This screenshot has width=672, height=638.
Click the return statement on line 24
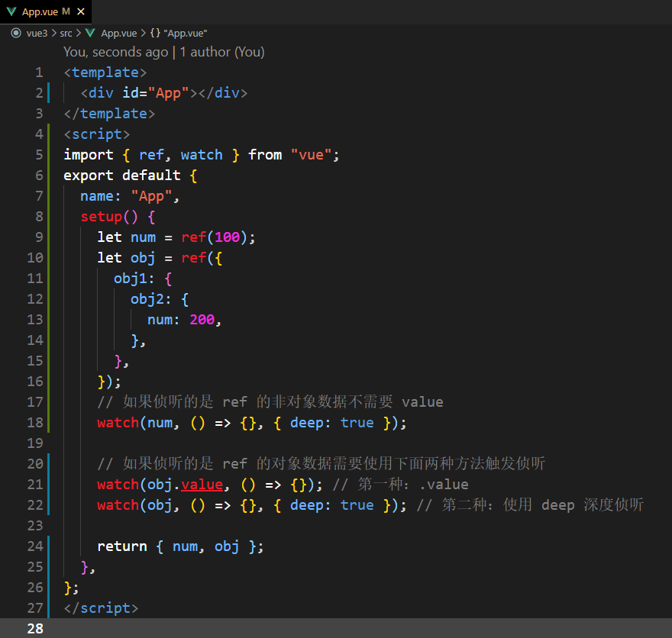click(180, 546)
